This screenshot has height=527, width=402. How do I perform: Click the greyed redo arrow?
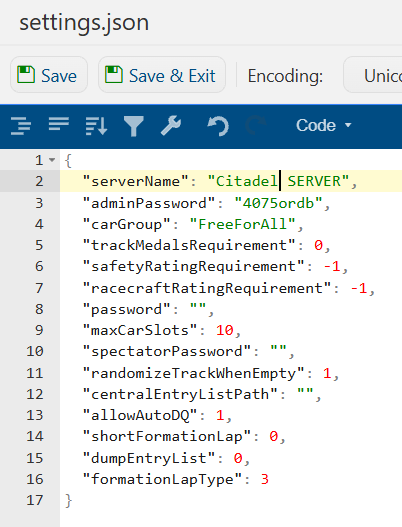pyautogui.click(x=256, y=125)
